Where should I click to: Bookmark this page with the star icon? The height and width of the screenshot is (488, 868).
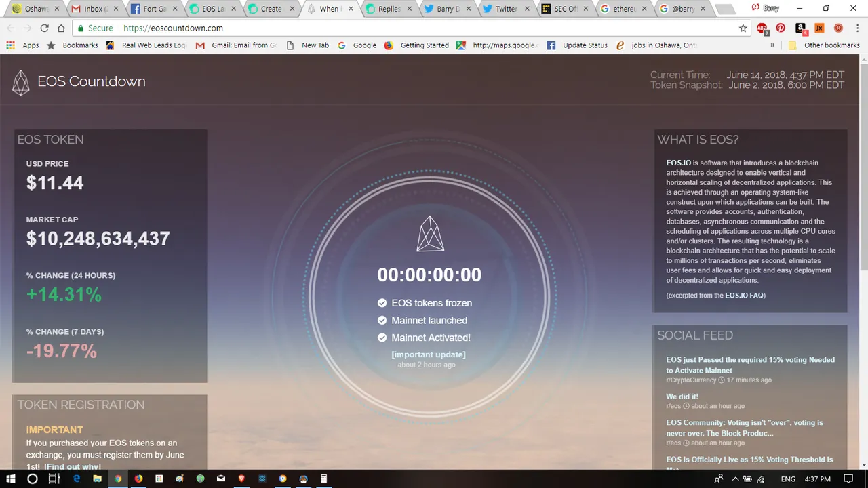pos(743,28)
